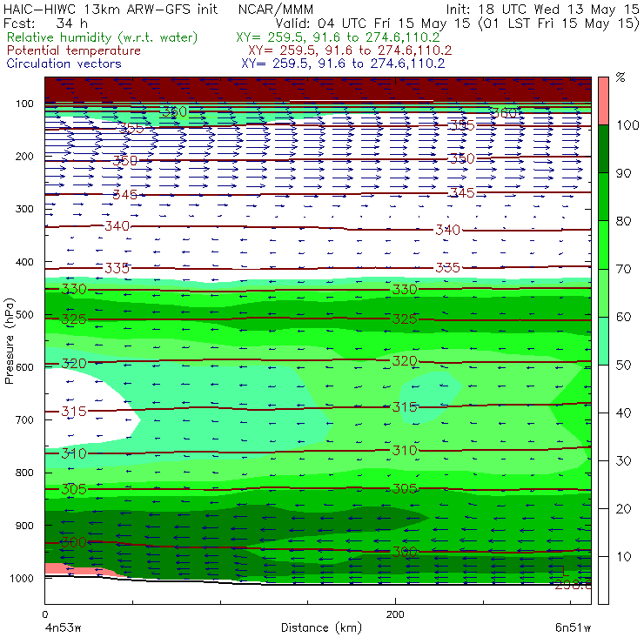Click the colorbar tick label '80'
Viewport: 644px width, 644px height.
(623, 221)
